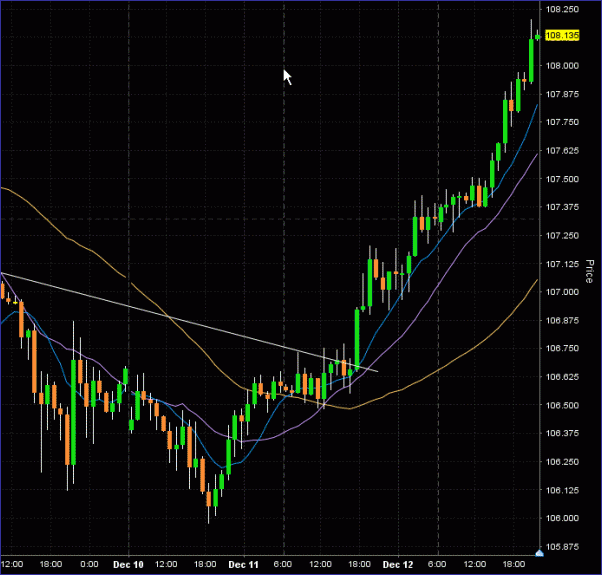Click the blue triangle icon at the chart's bottom-right corner
The height and width of the screenshot is (575, 602).
pyautogui.click(x=539, y=553)
